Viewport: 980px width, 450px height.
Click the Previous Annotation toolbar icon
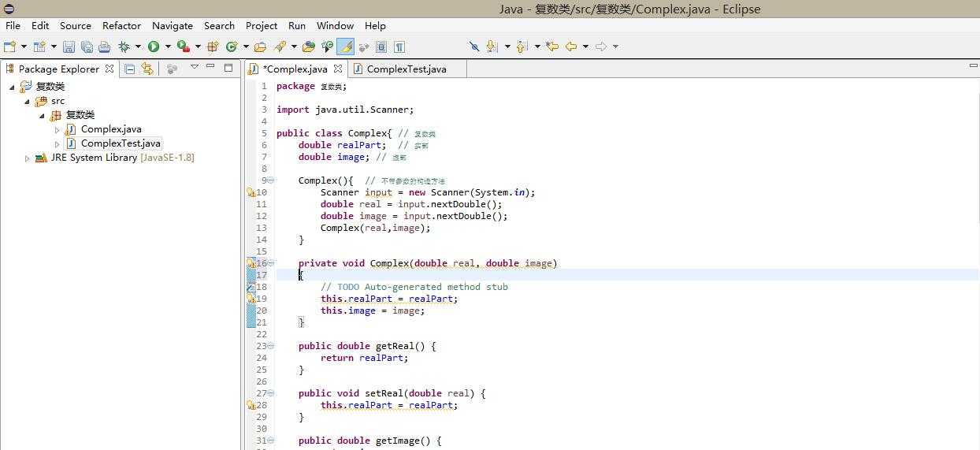[522, 46]
